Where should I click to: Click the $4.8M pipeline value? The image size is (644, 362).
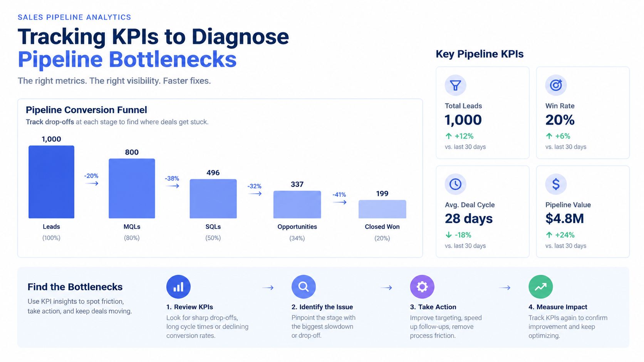pos(565,219)
